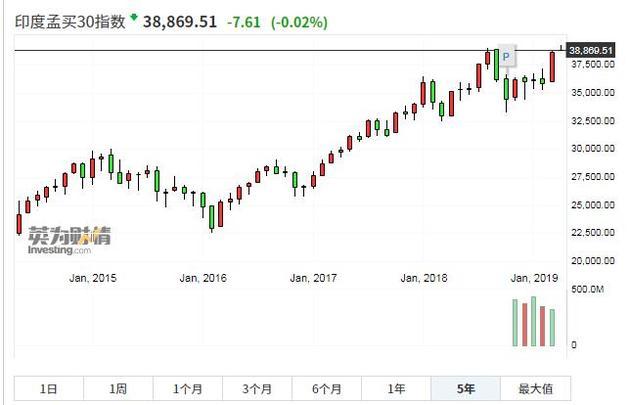Viewport: 630px width, 405px height.
Task: Click the 20,000.00 axis label
Action: (593, 260)
